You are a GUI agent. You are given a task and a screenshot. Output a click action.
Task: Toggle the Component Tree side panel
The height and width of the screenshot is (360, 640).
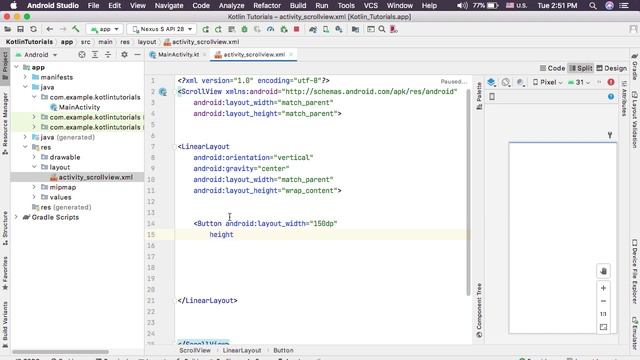pos(479,310)
